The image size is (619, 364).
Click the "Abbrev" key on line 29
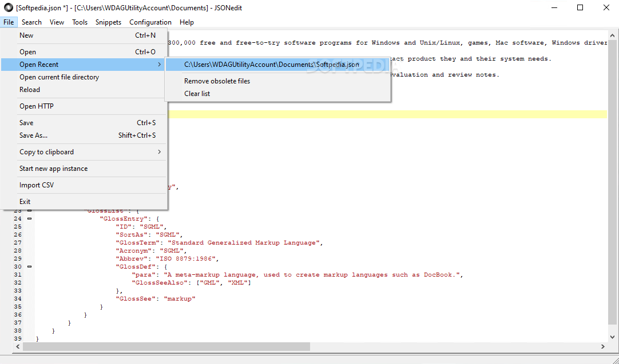pos(132,259)
